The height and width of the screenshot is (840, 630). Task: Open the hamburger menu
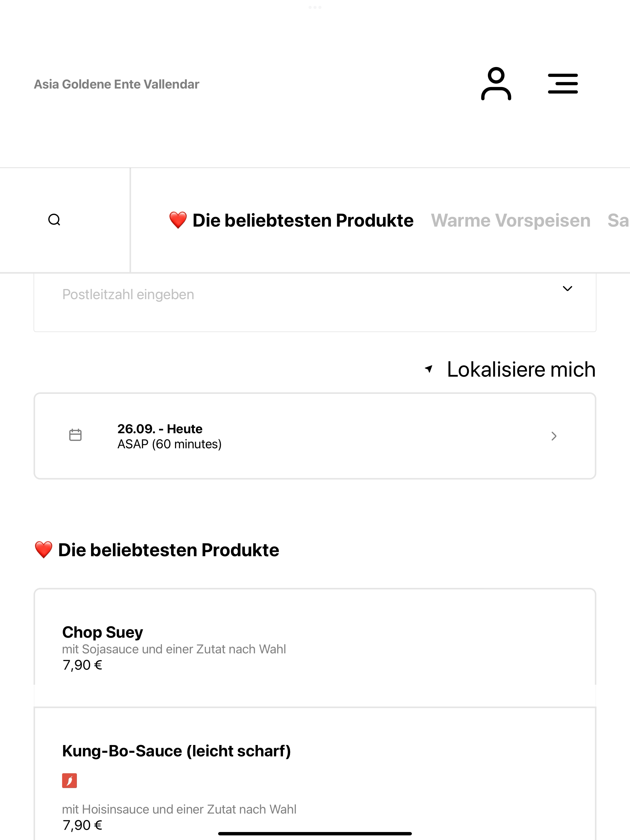(x=563, y=84)
